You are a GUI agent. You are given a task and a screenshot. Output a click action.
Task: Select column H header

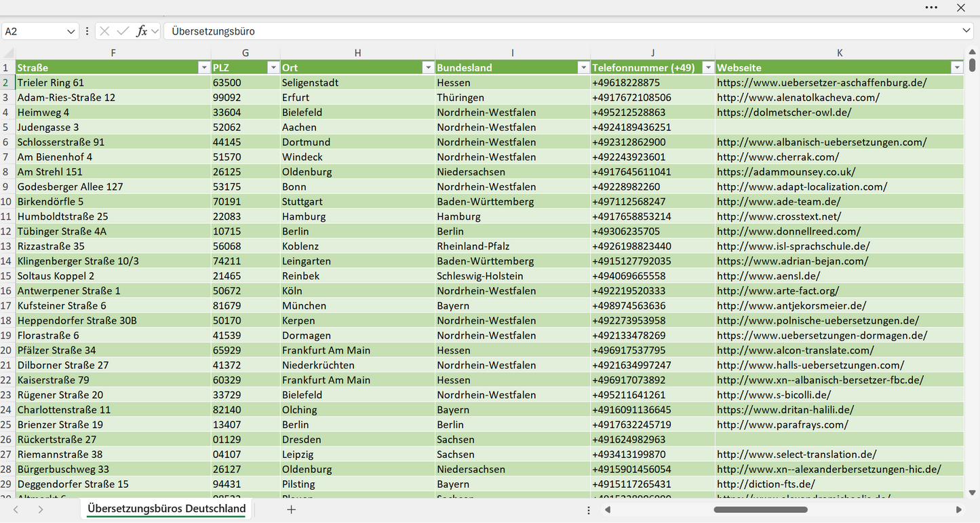(357, 53)
